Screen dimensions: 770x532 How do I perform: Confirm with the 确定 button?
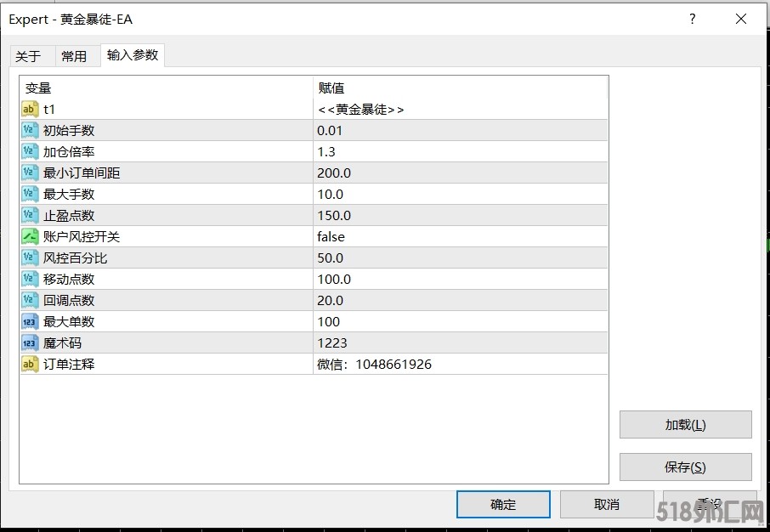tap(503, 504)
